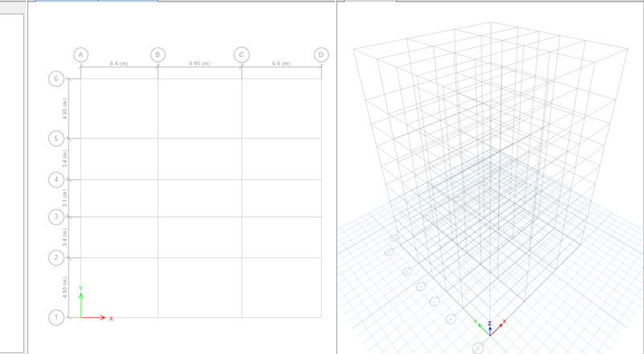Select grid bubble 2 in plan view

point(56,258)
